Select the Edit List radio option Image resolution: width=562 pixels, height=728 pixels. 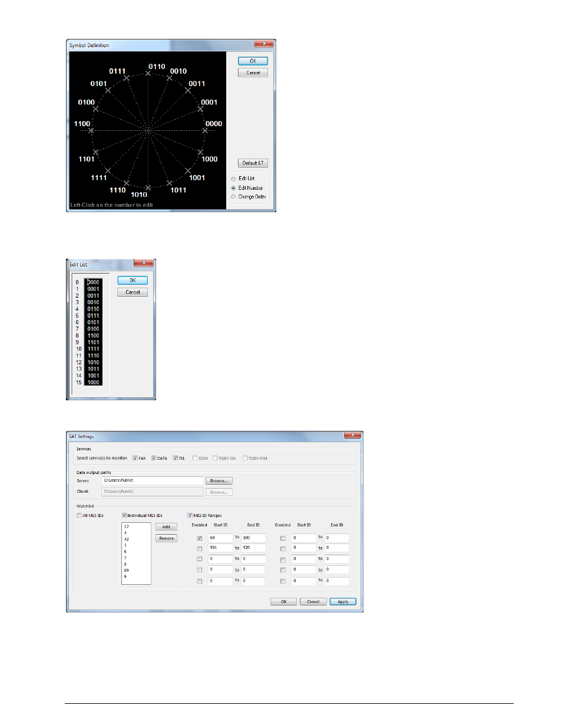click(234, 179)
